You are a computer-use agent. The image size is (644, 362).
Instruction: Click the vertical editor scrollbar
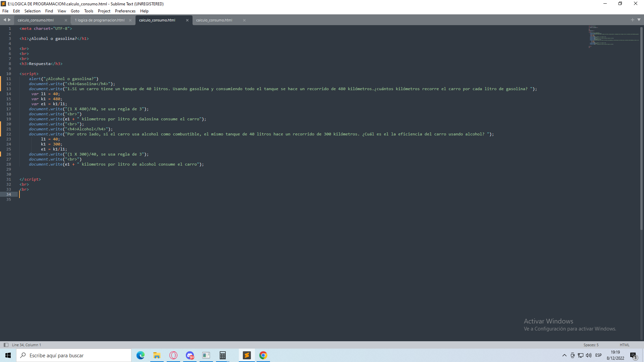(641, 127)
